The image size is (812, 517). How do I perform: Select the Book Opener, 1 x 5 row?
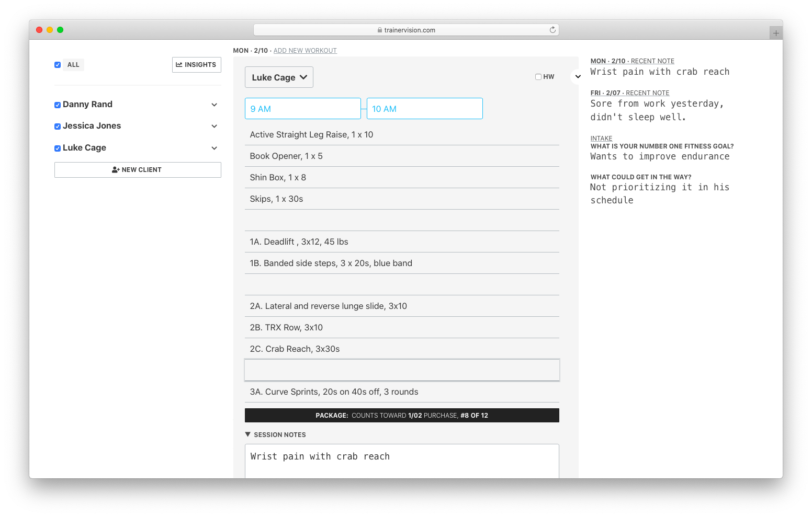(x=402, y=156)
